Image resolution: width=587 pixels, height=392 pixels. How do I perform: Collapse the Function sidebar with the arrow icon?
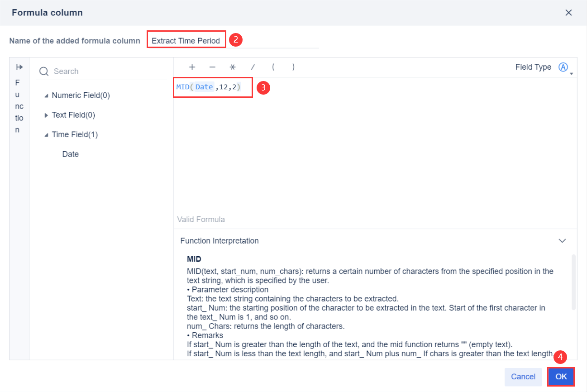click(x=19, y=67)
